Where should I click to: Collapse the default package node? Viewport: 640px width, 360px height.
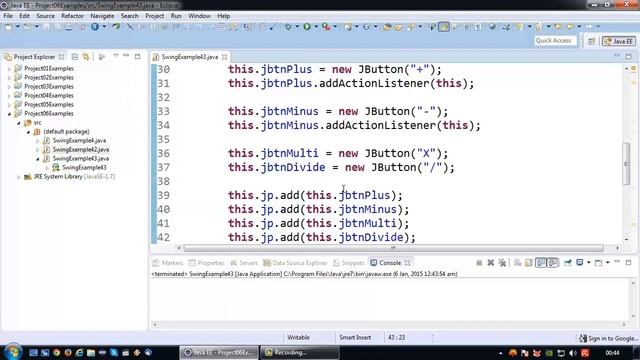28,132
